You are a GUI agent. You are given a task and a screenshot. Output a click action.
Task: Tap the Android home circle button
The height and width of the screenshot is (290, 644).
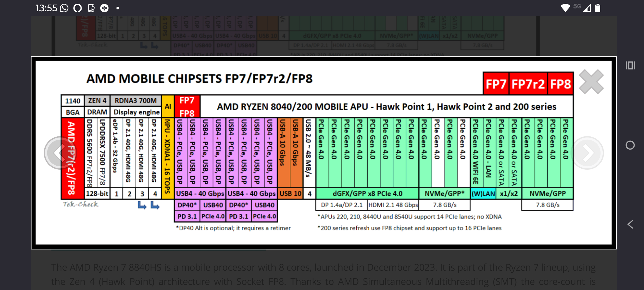(x=630, y=145)
